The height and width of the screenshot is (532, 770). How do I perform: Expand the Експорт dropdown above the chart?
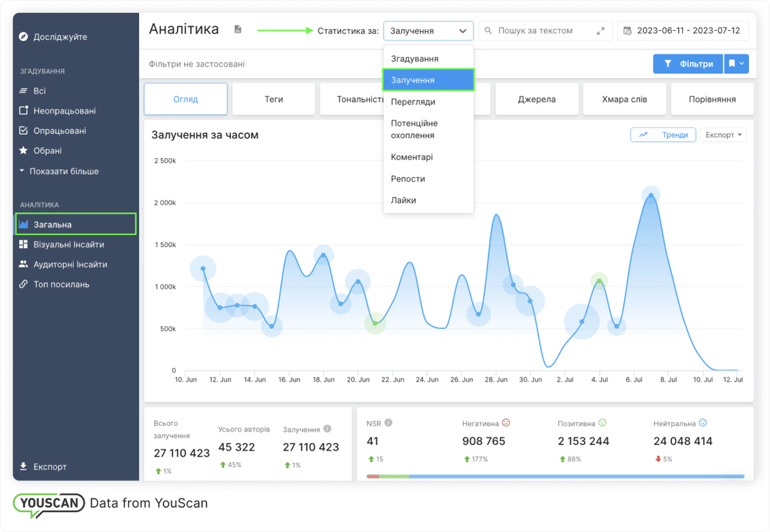point(723,135)
